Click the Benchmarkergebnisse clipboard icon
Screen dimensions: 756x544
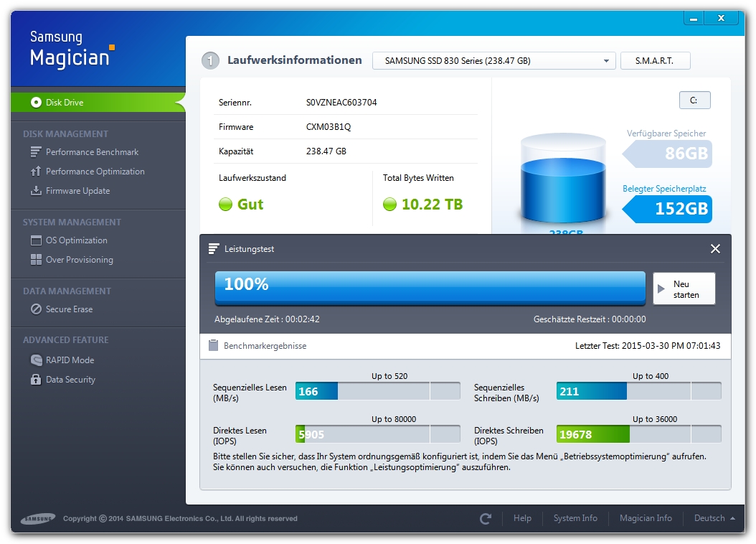[213, 345]
